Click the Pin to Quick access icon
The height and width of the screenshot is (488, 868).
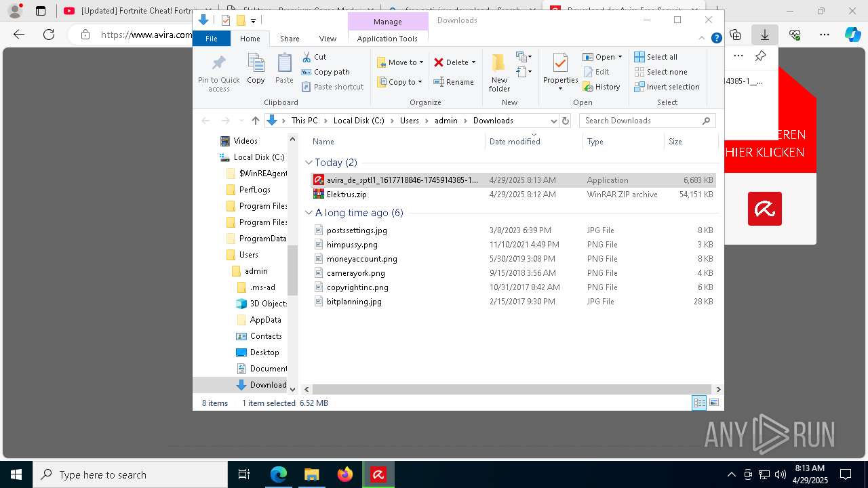(218, 63)
